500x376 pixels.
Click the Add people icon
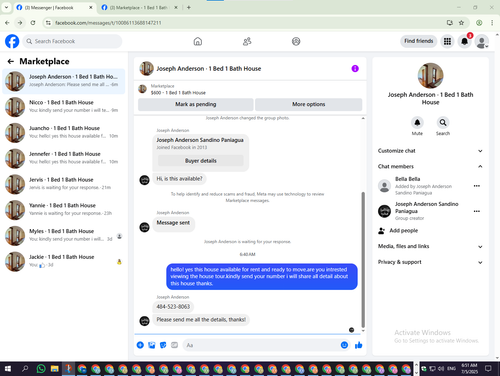pyautogui.click(x=382, y=231)
